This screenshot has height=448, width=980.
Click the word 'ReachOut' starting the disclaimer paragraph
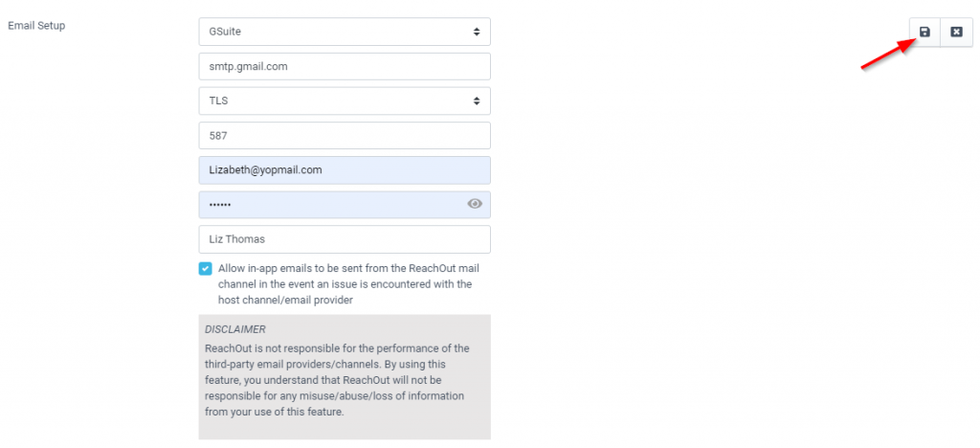click(225, 348)
